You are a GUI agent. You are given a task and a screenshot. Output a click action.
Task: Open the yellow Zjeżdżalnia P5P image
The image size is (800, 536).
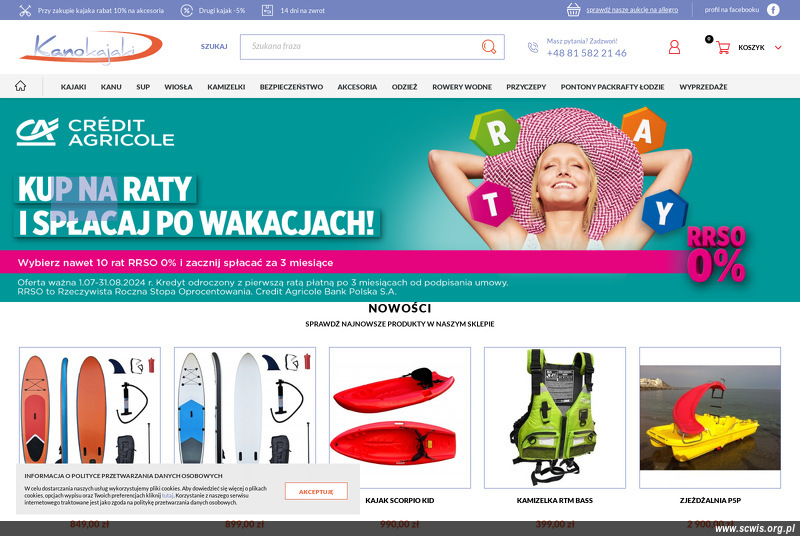click(710, 417)
